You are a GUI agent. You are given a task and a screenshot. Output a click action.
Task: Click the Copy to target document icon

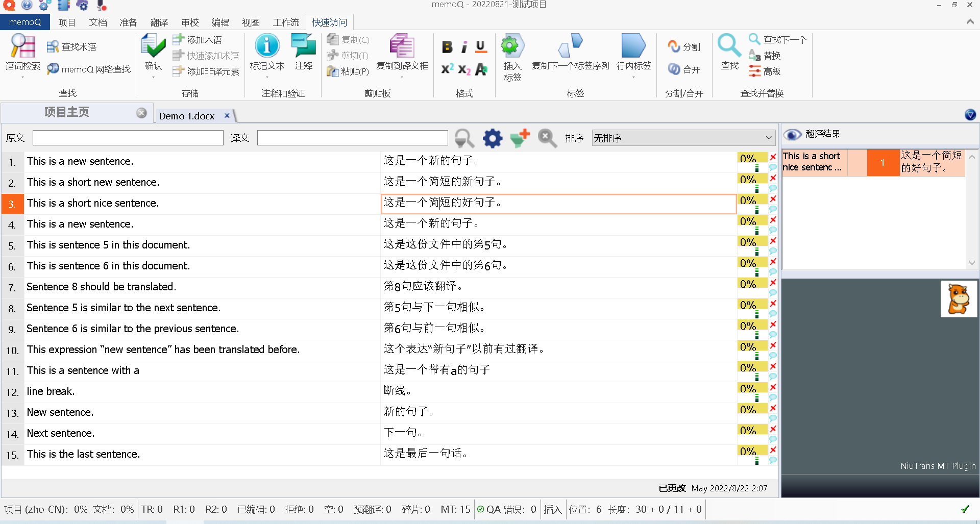point(402,47)
